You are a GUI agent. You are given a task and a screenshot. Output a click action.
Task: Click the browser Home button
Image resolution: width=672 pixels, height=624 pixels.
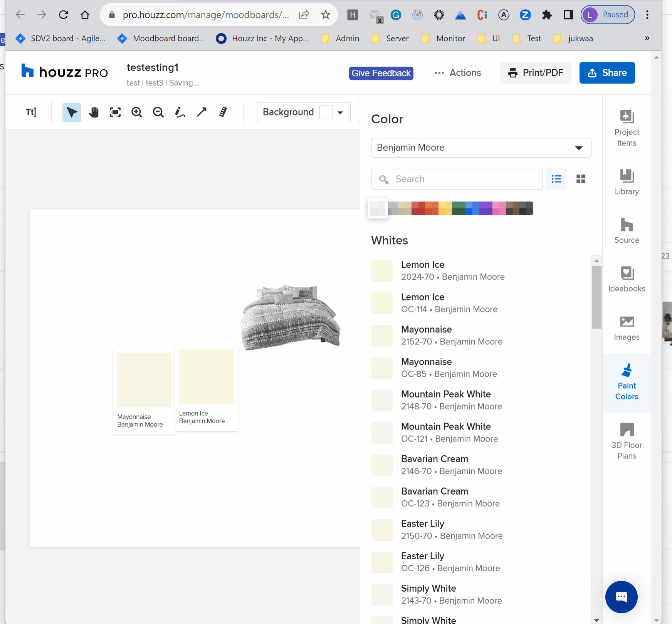pyautogui.click(x=85, y=15)
